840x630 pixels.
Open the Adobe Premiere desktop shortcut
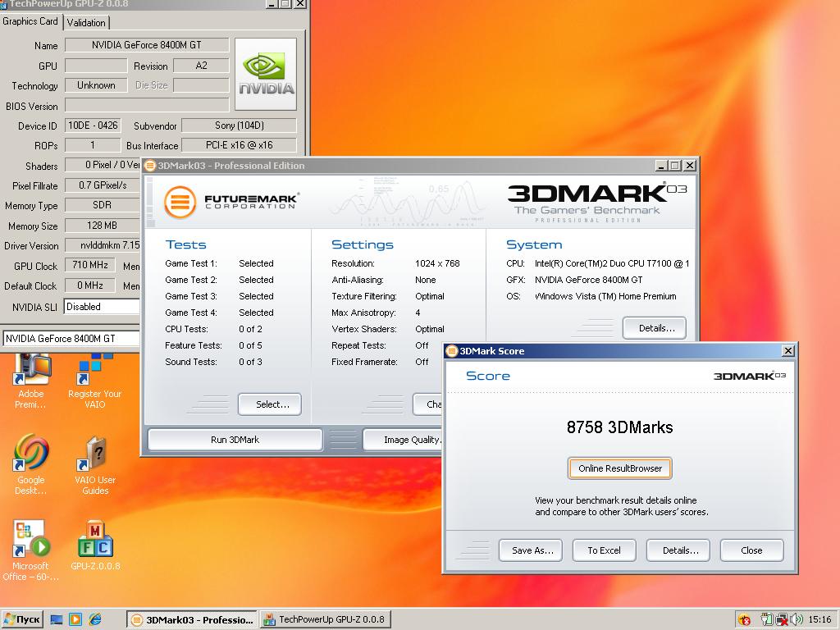tap(31, 381)
